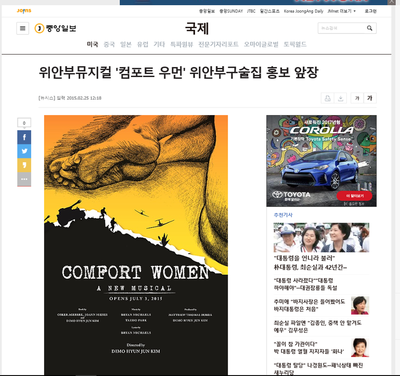Open Korea JoongAng Daily link

[x=303, y=11]
